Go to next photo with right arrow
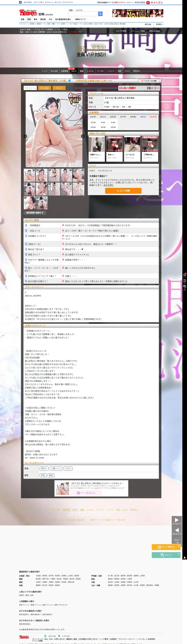This screenshot has width=187, height=644. pos(83,136)
